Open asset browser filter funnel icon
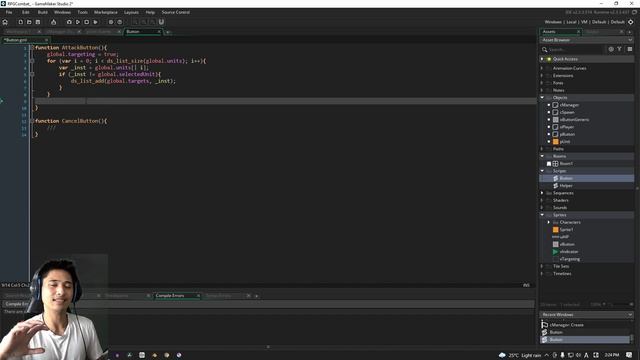Screen dimensions: 640x360 tap(619, 49)
